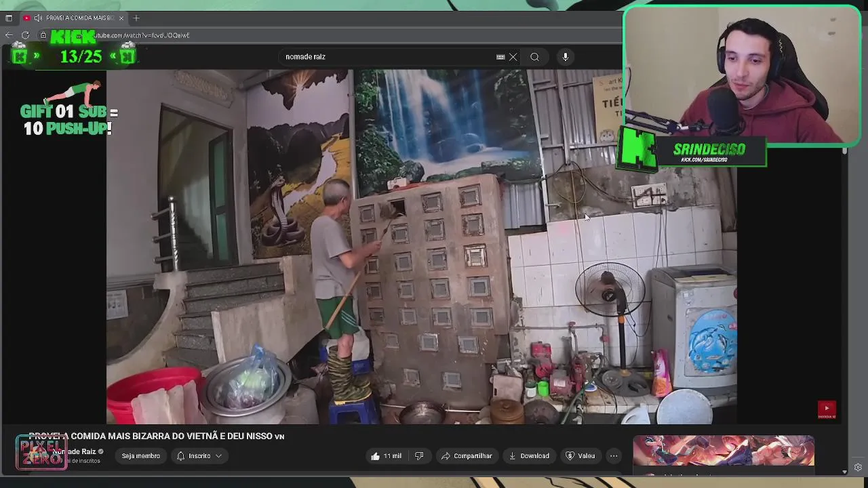Screen dimensions: 868x488
Task: Open the site info lock icon
Action: [43, 35]
